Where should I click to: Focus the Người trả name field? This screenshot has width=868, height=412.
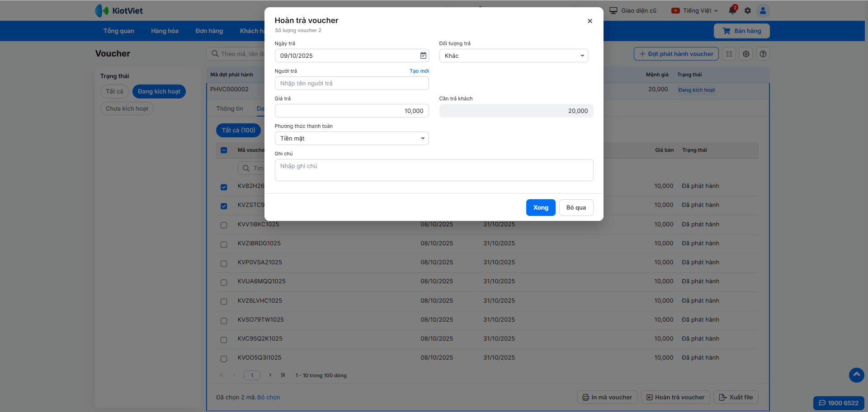pos(352,83)
